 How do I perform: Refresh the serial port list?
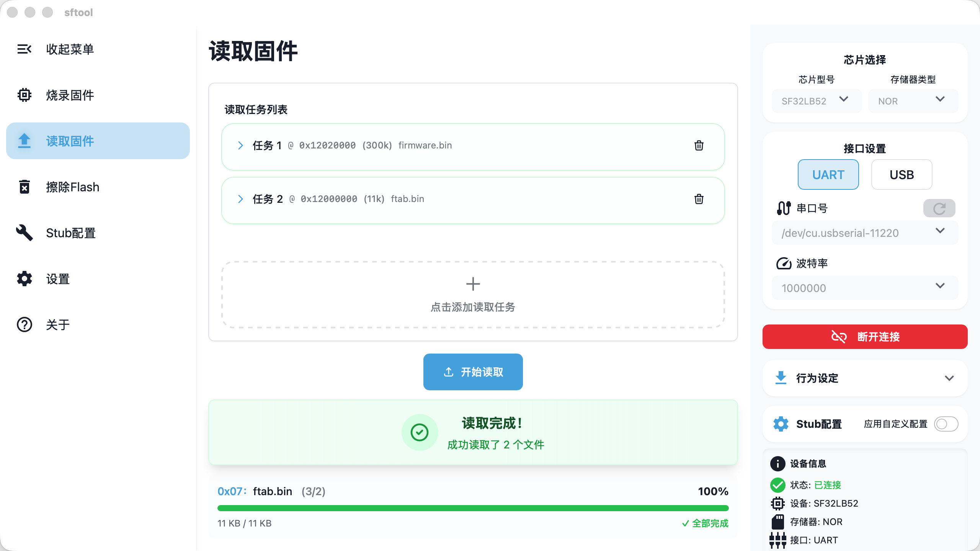939,209
